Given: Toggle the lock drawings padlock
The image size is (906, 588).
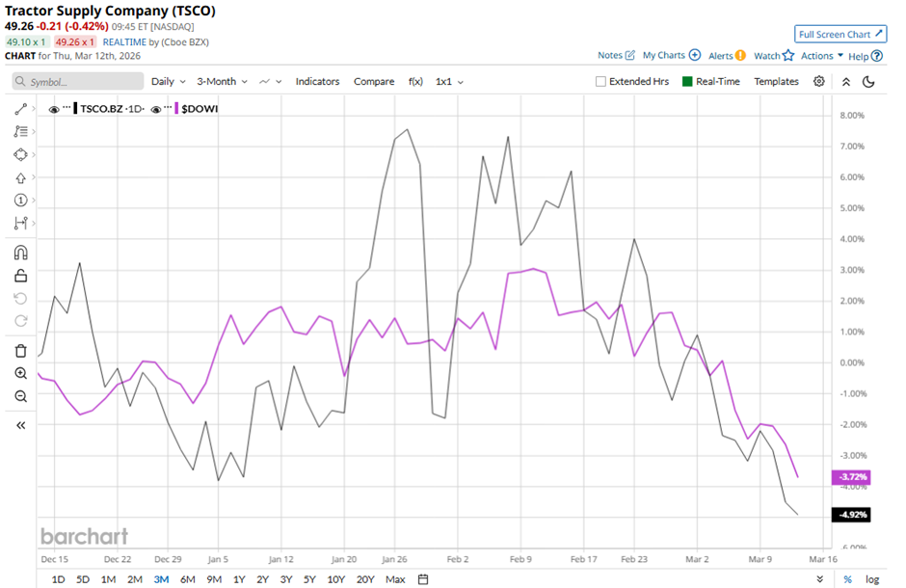Looking at the screenshot, I should pos(21,276).
